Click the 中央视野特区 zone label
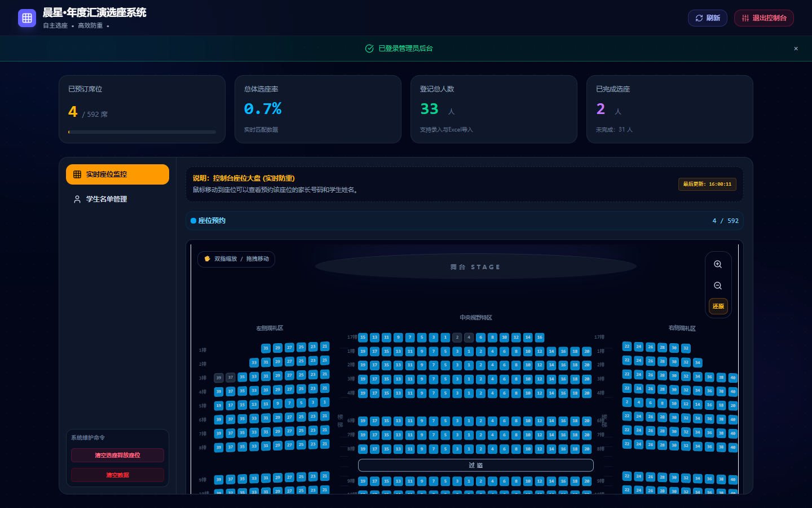Viewport: 812px width, 508px height. (x=476, y=318)
